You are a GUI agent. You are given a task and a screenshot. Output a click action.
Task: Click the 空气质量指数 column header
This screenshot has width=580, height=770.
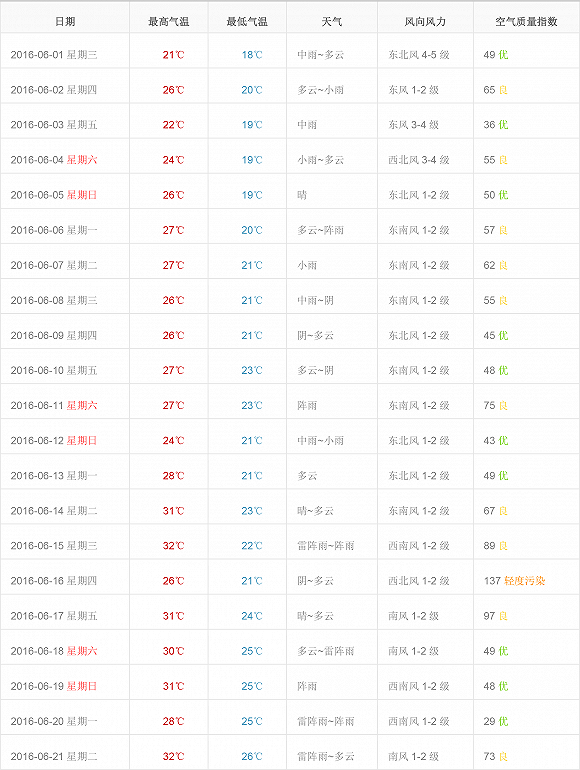click(x=526, y=22)
